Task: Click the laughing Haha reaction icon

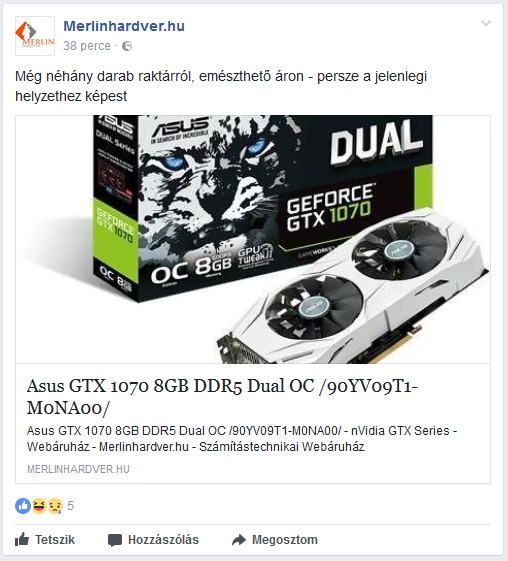Action: click(39, 506)
